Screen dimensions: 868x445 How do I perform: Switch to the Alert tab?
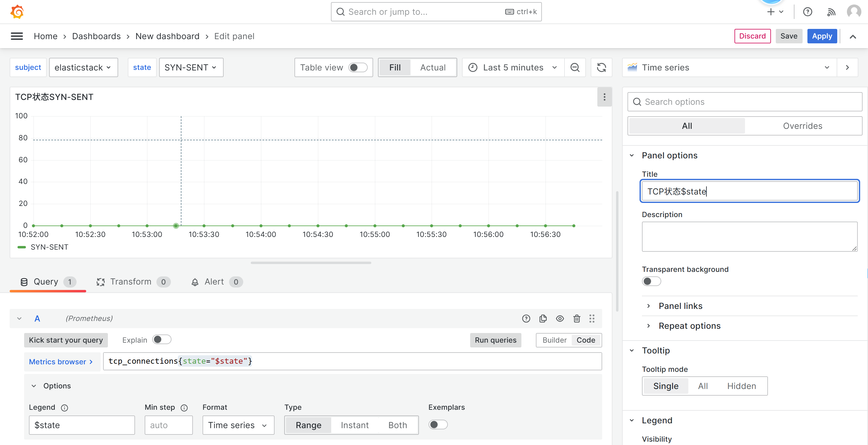coord(217,282)
